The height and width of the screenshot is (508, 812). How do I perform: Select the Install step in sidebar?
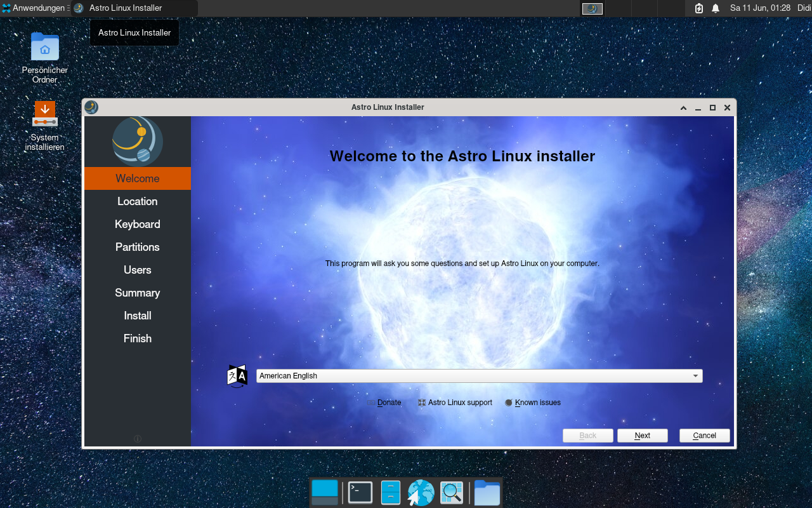pyautogui.click(x=138, y=316)
